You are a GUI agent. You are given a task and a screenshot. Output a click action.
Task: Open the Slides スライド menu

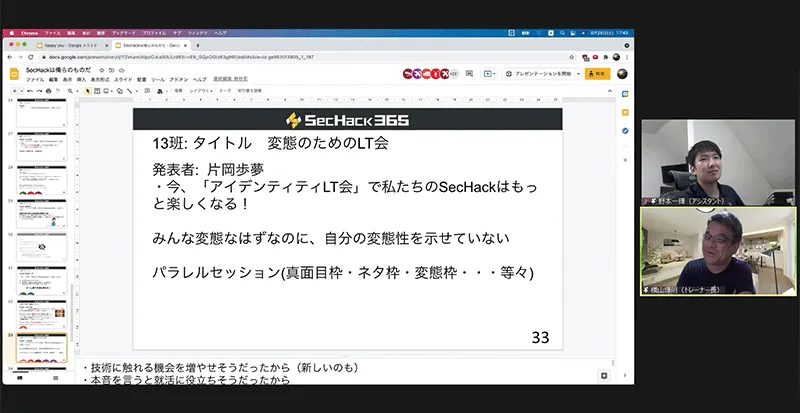(123, 80)
